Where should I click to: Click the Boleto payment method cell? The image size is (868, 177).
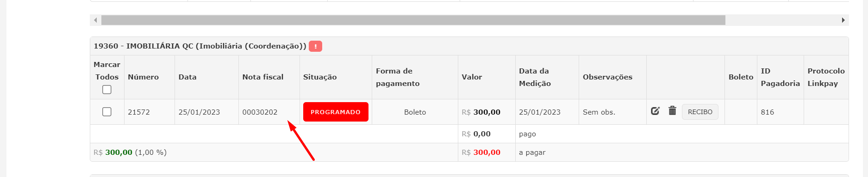coord(415,112)
